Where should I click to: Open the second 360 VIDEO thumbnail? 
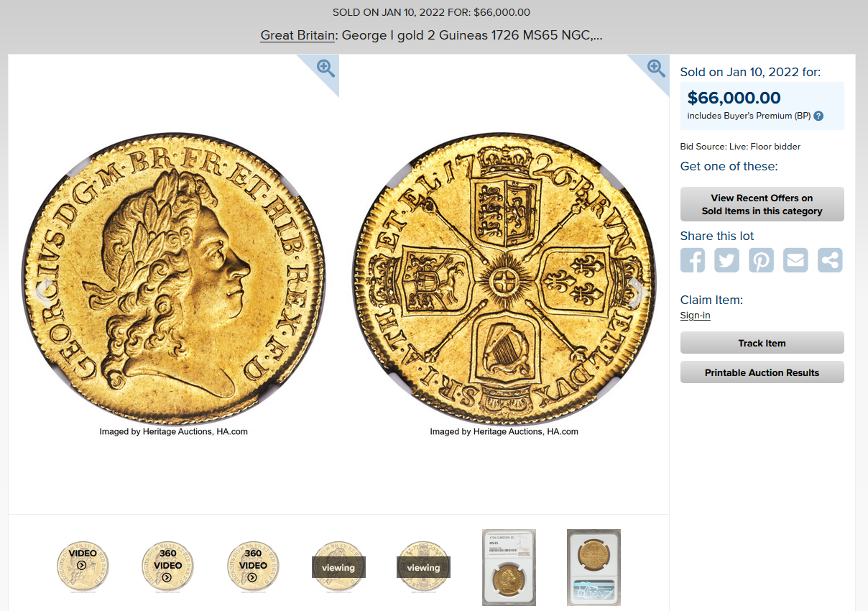[253, 567]
